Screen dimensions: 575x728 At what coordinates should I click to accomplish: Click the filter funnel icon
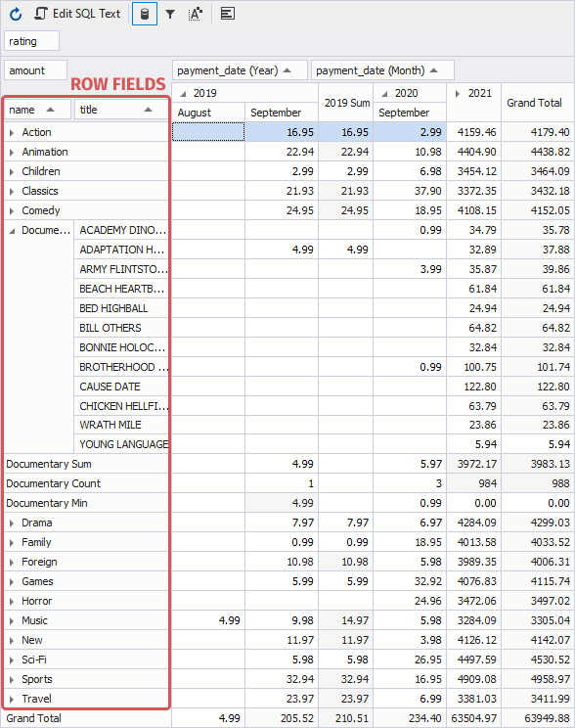(x=170, y=14)
